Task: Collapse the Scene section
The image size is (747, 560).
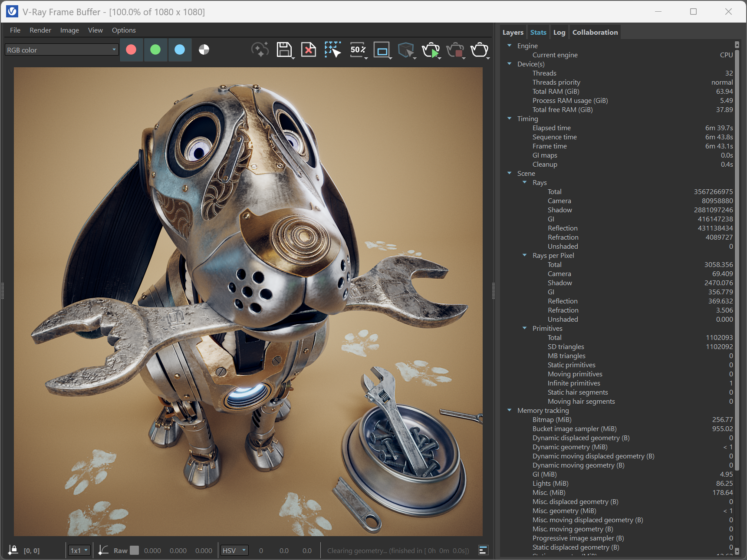Action: coord(509,173)
